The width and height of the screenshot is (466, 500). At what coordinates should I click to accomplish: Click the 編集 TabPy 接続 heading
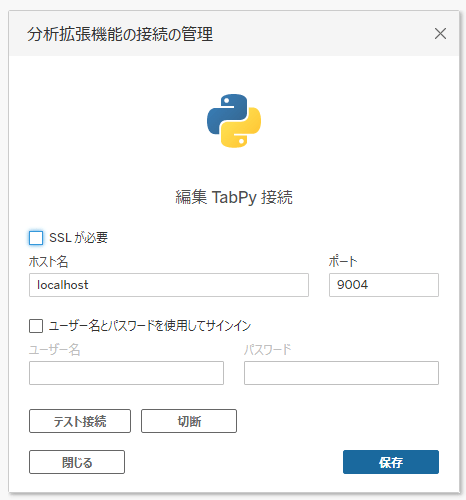click(x=234, y=197)
